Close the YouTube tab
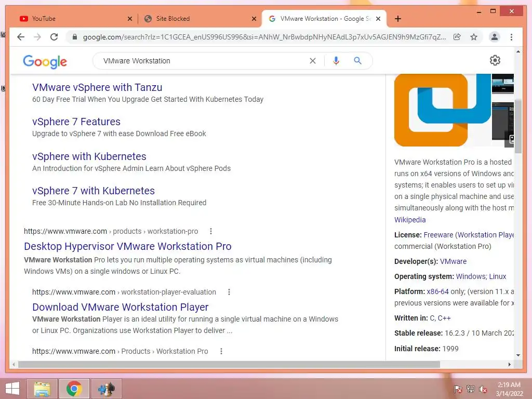Image resolution: width=532 pixels, height=399 pixels. coord(129,19)
